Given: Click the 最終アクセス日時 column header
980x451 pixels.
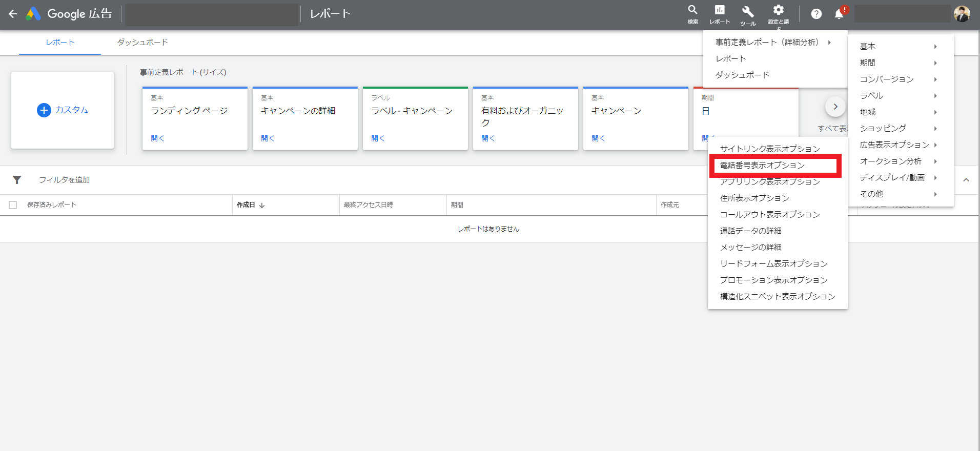Looking at the screenshot, I should coord(369,205).
